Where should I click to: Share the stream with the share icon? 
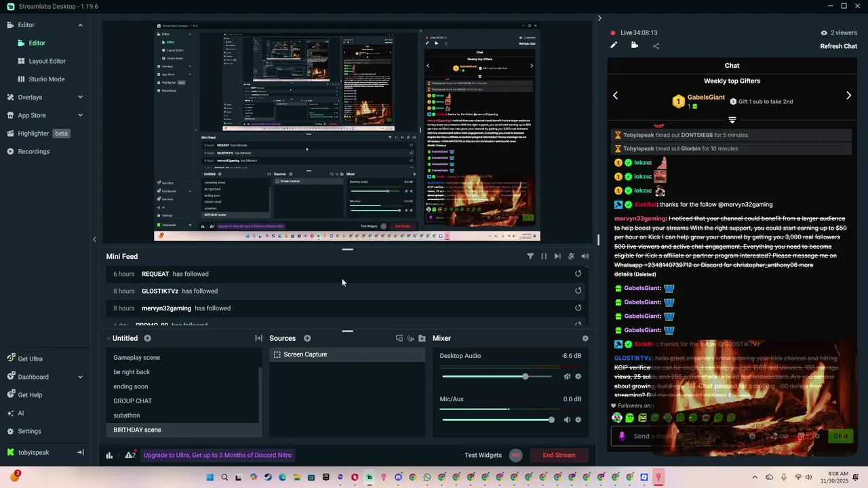pyautogui.click(x=656, y=46)
